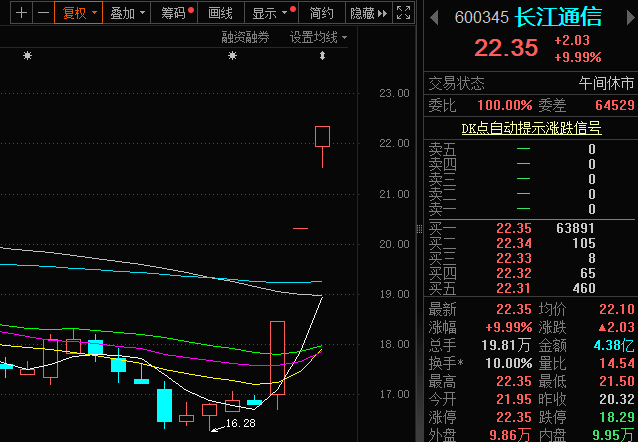This screenshot has height=442, width=638.
Task: Click the 卖一 row label
Action: [442, 209]
